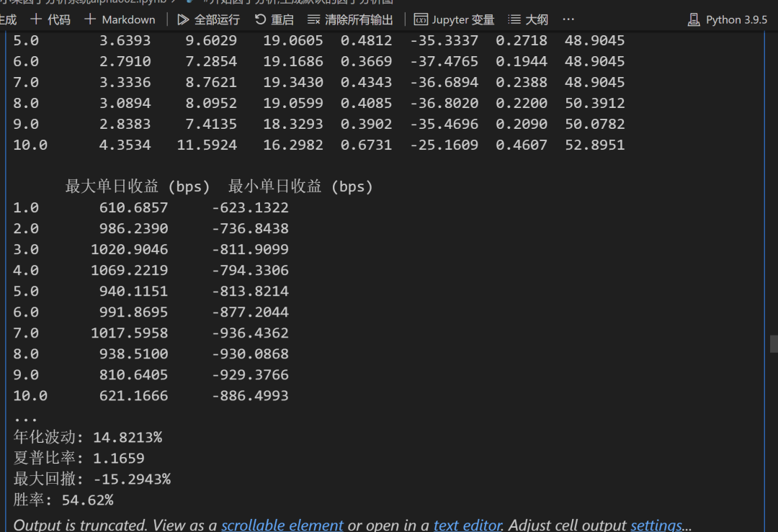778x532 pixels.
Task: Add a new code cell with 代码
Action: click(50, 20)
